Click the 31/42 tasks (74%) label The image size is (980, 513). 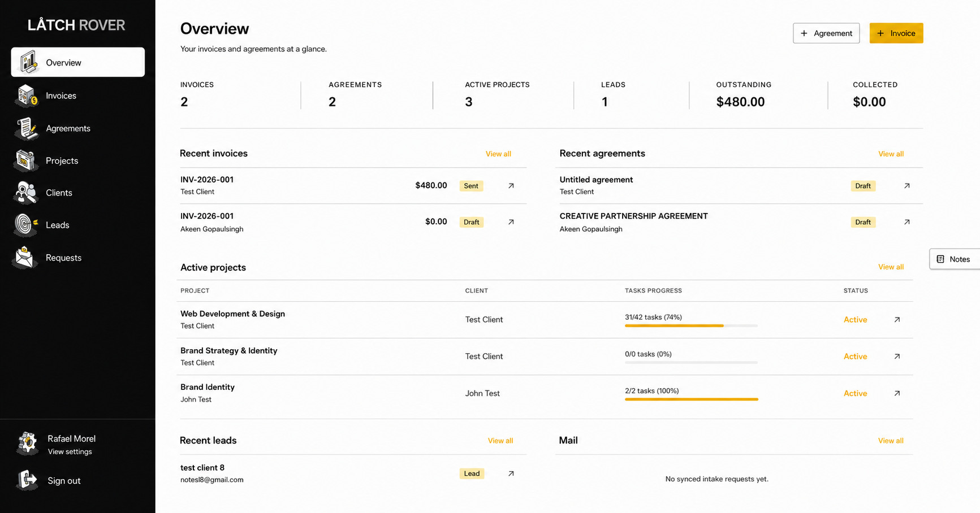pyautogui.click(x=653, y=317)
